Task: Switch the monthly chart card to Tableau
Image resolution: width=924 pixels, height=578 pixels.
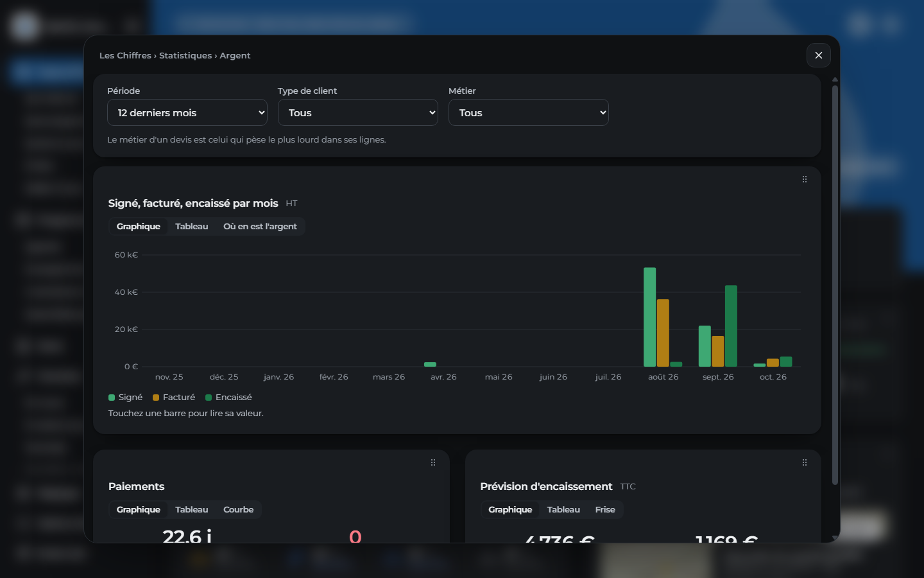Action: [x=192, y=226]
